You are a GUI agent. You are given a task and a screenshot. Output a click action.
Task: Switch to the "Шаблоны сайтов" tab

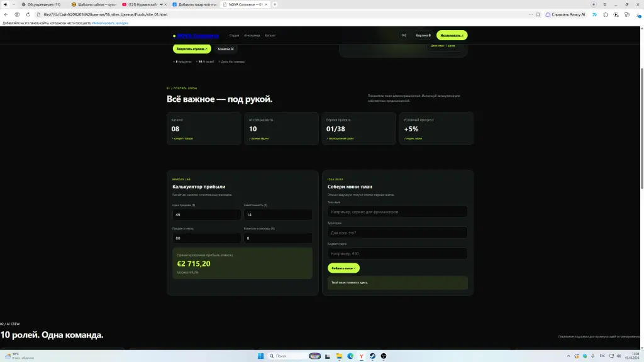(x=93, y=4)
